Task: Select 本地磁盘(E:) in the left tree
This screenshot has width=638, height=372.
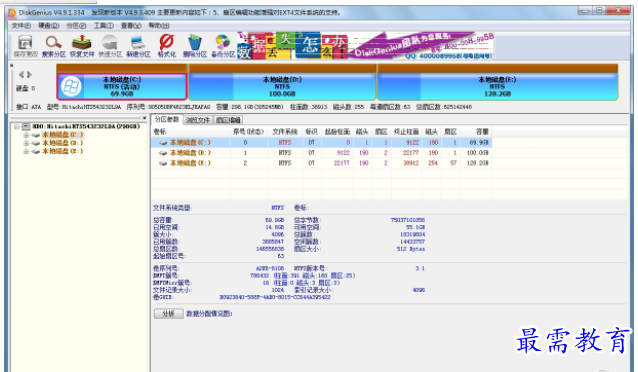Action: point(63,151)
